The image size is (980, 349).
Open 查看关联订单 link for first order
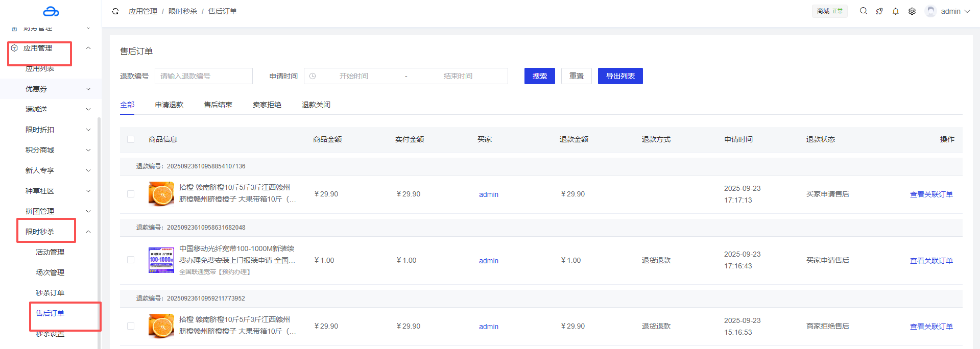click(931, 194)
